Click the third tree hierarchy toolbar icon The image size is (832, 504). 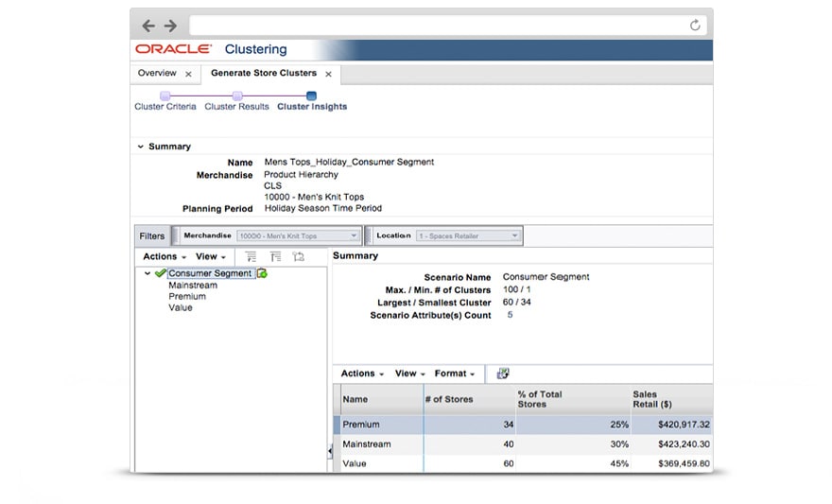[x=299, y=256]
